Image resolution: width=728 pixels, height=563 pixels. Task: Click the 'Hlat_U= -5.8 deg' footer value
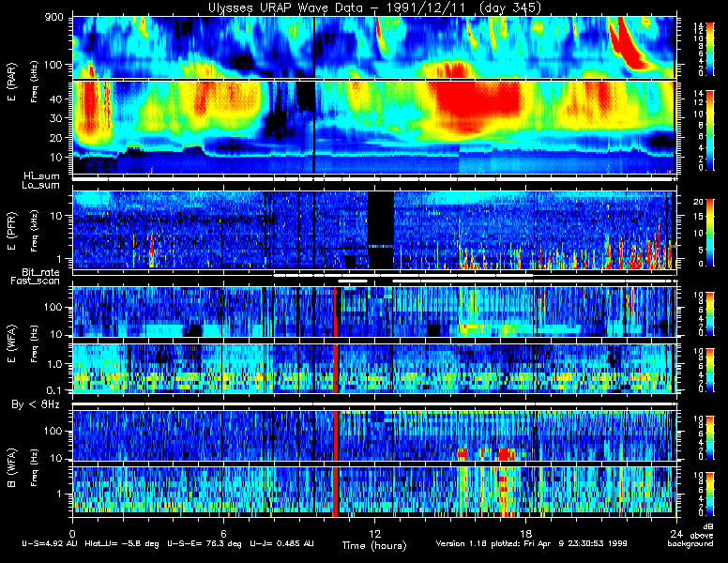point(122,543)
